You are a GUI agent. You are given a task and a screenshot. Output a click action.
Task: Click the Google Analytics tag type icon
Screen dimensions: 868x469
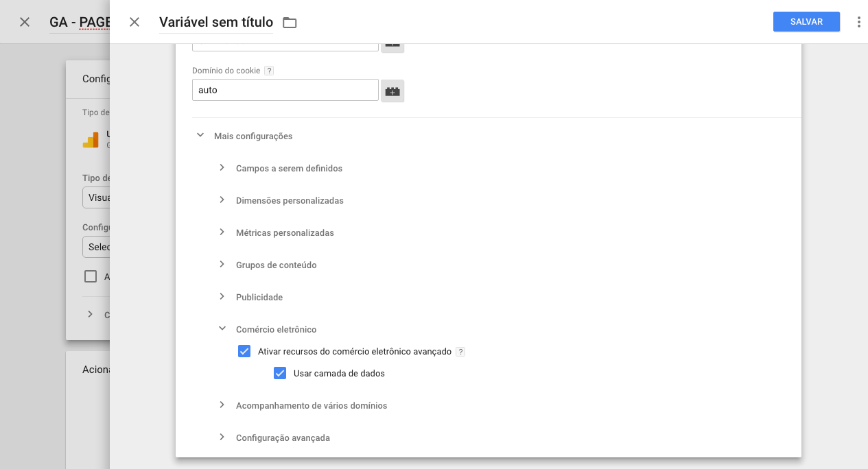point(91,139)
